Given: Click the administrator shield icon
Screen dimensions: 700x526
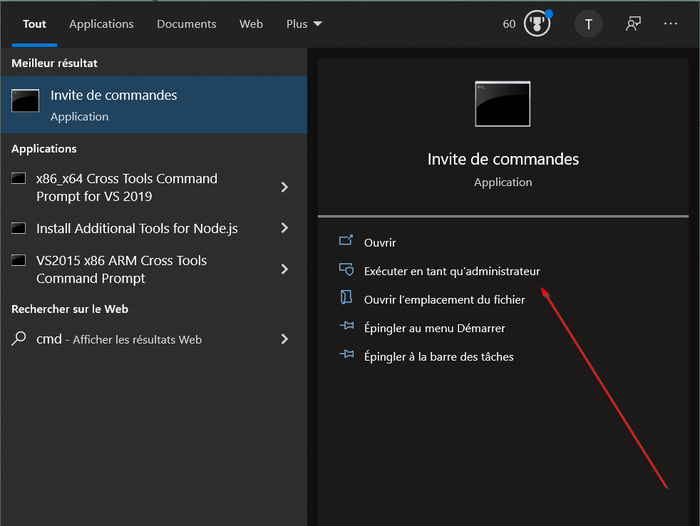Looking at the screenshot, I should [346, 270].
